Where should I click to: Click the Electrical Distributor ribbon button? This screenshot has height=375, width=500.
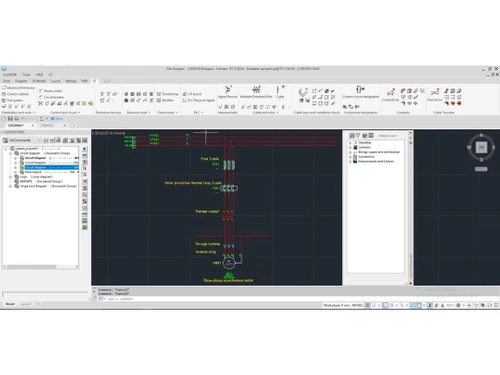coord(18,88)
